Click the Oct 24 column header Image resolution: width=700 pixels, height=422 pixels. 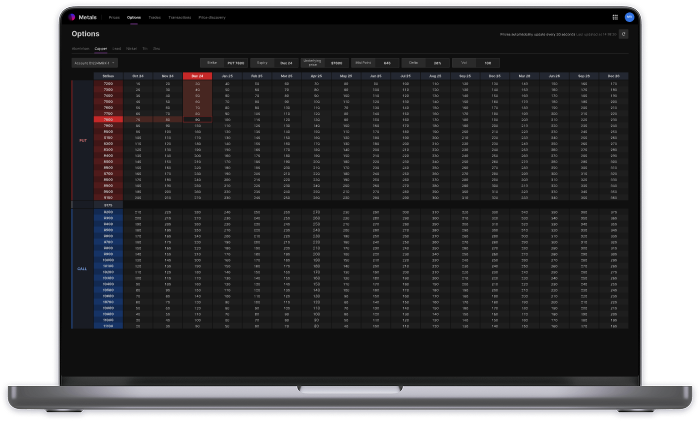pyautogui.click(x=137, y=75)
